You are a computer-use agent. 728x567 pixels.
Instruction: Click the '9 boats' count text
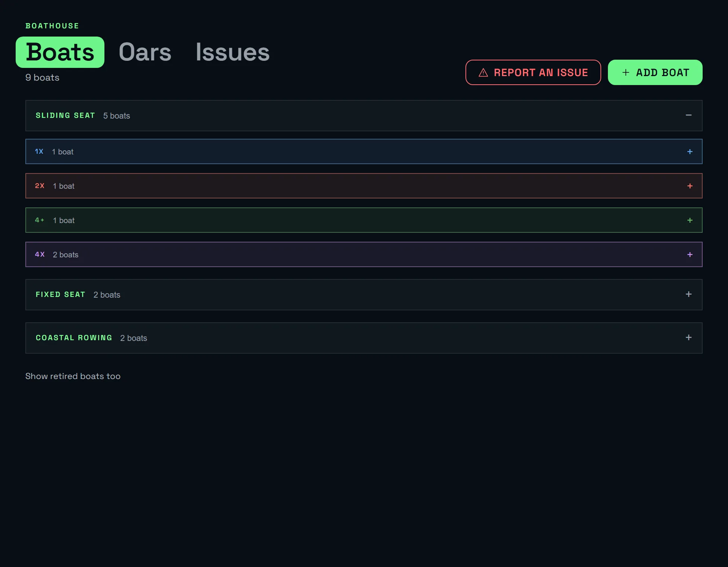click(x=42, y=78)
